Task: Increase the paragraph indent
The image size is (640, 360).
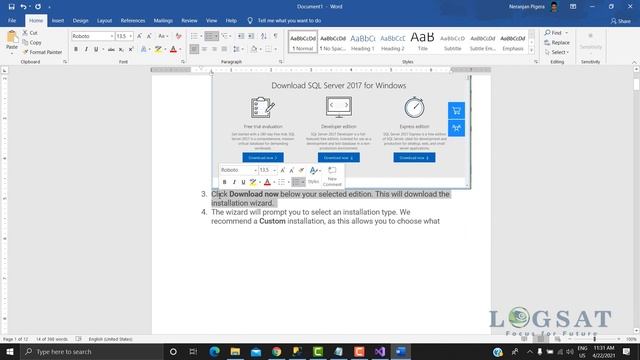Action: (x=251, y=36)
